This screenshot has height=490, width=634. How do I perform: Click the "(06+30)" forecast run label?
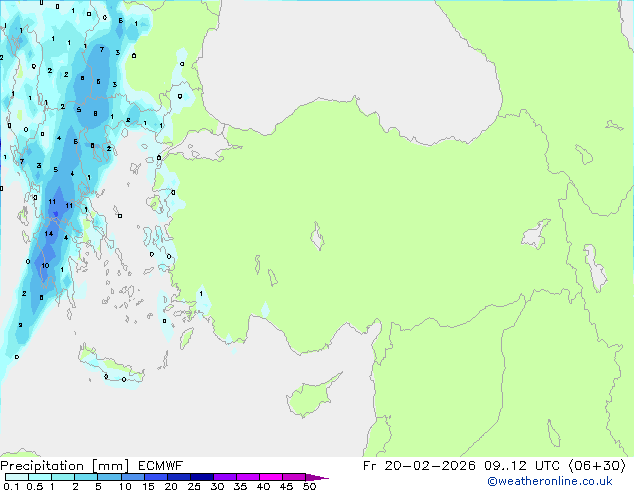tap(597, 466)
